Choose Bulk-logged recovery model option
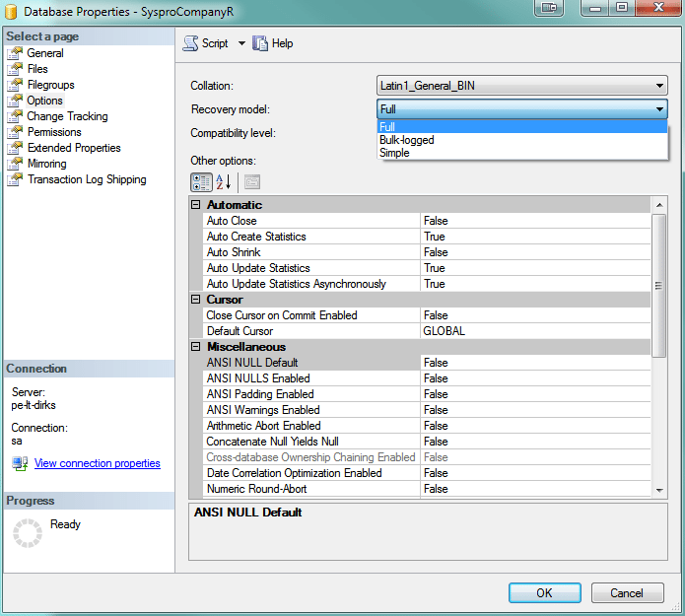 pos(522,140)
